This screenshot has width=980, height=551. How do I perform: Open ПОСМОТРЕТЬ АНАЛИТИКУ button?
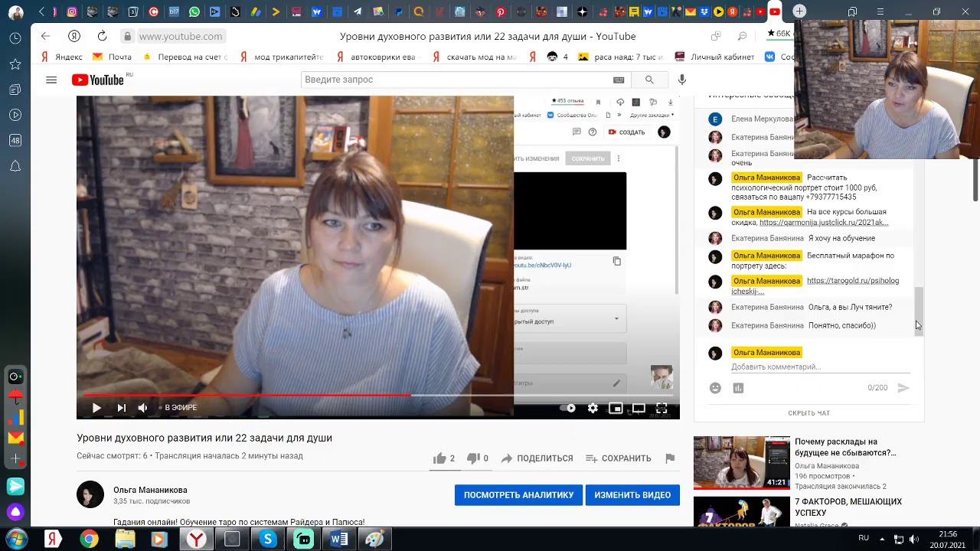(518, 495)
